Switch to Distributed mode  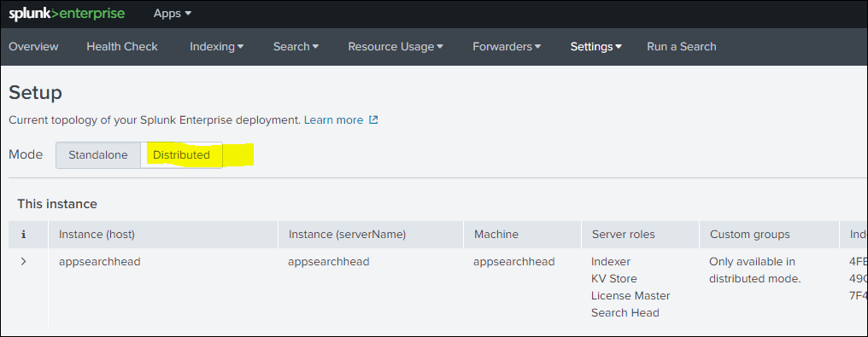coord(182,155)
